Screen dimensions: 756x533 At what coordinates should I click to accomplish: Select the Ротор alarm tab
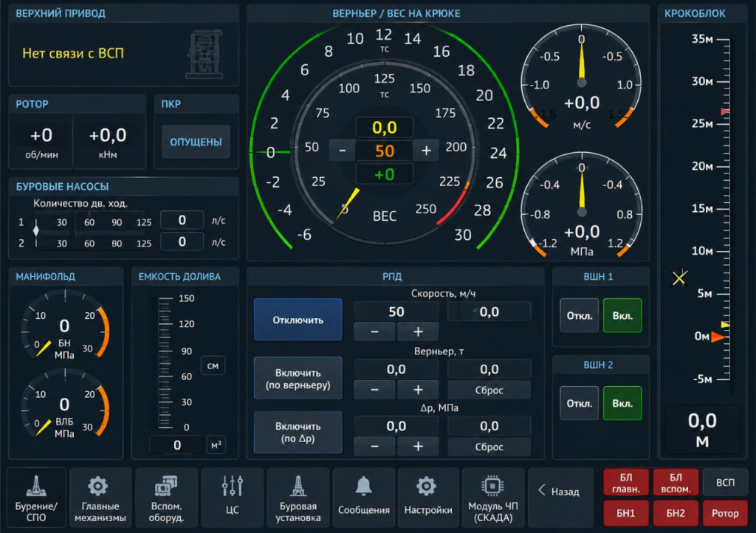point(725,513)
